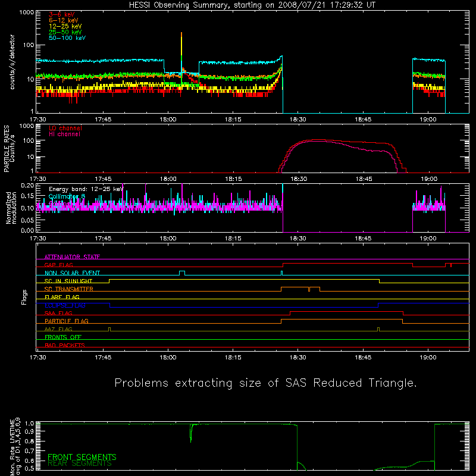Select the blue "ECLIPSE FLAG" label

pos(65,305)
